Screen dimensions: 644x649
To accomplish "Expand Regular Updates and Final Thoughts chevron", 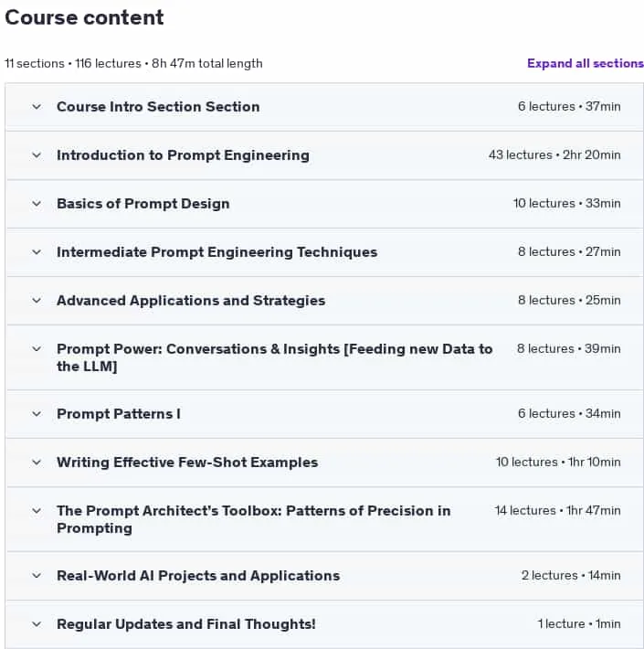I will point(37,624).
